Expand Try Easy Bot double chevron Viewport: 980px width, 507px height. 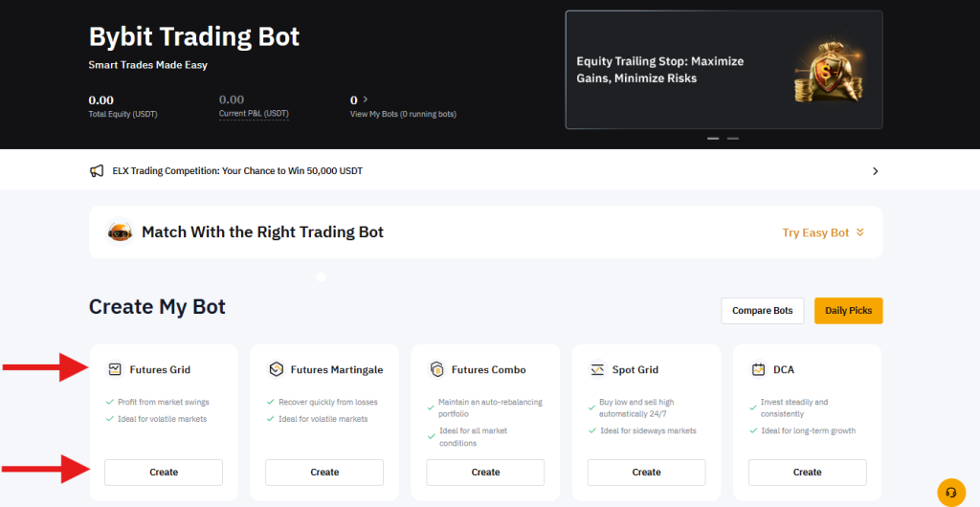(x=860, y=232)
